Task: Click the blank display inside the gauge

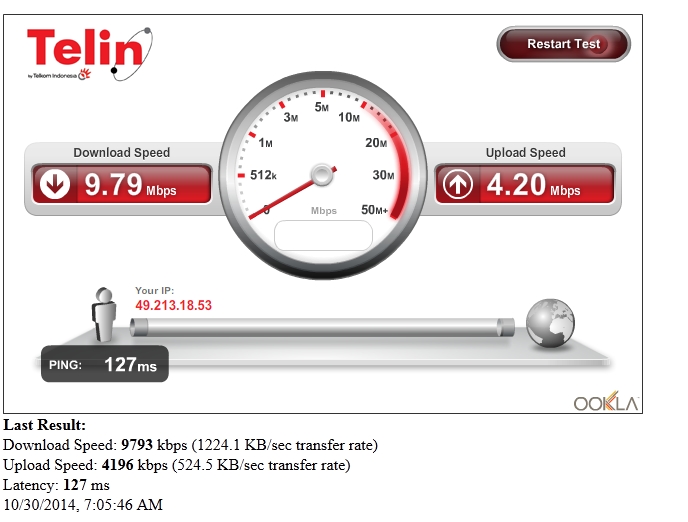Action: (323, 236)
